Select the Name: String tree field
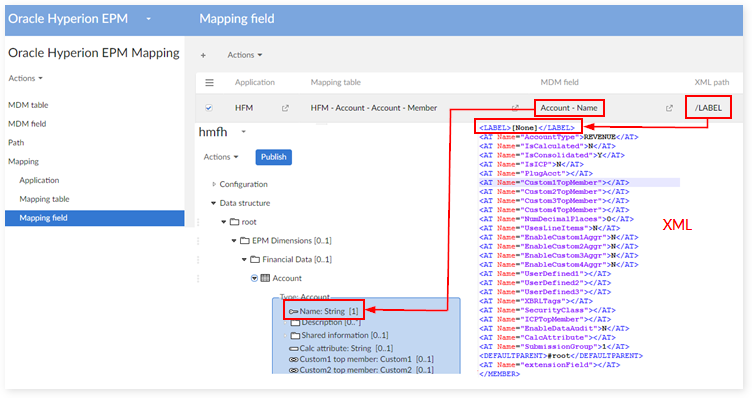 click(x=324, y=311)
